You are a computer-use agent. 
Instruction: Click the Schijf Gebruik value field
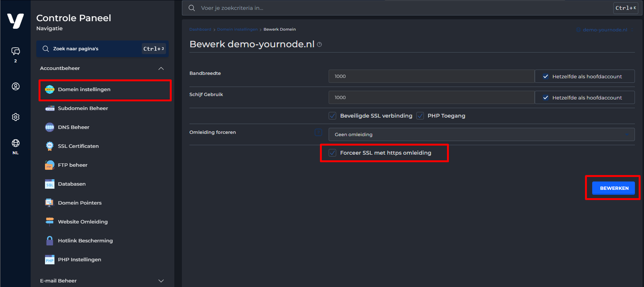pyautogui.click(x=431, y=97)
